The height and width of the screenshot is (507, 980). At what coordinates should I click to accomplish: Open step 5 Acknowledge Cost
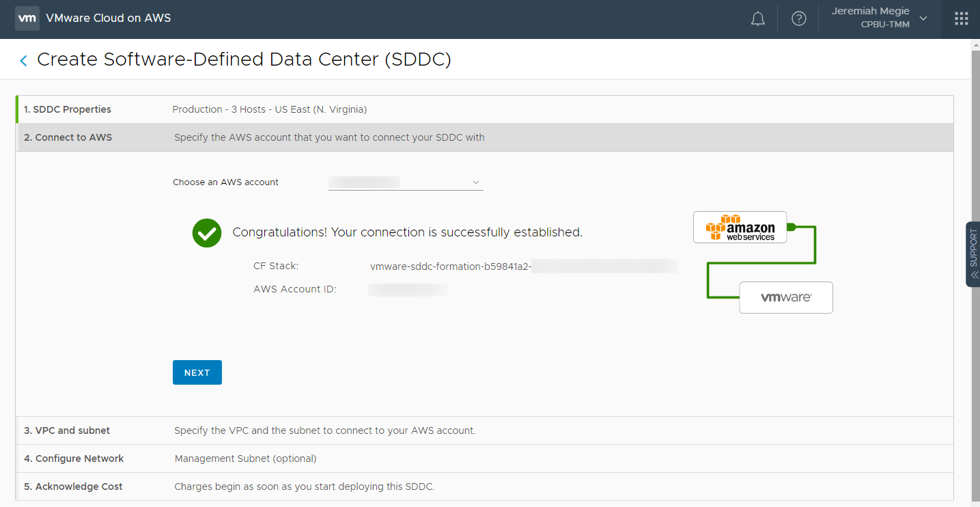click(73, 487)
